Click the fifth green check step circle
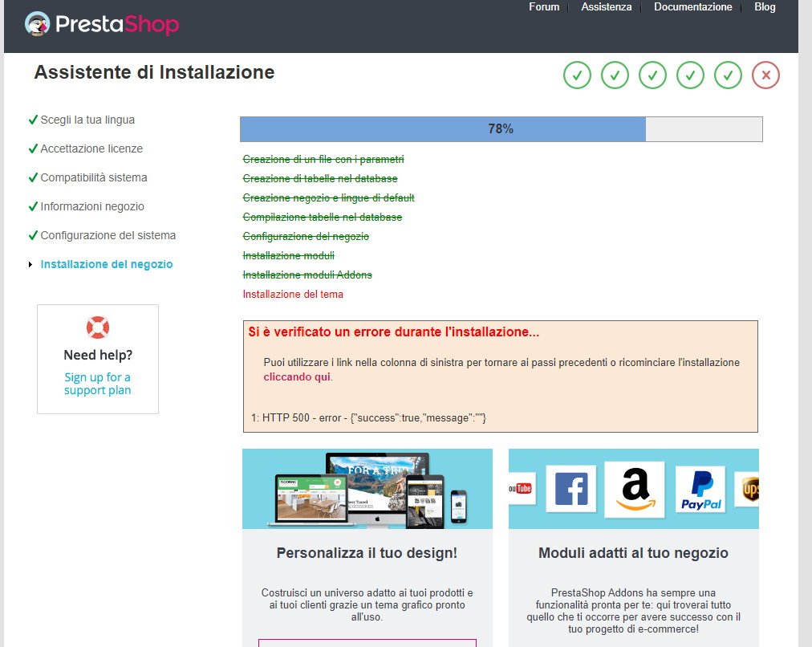This screenshot has height=647, width=812. point(728,75)
